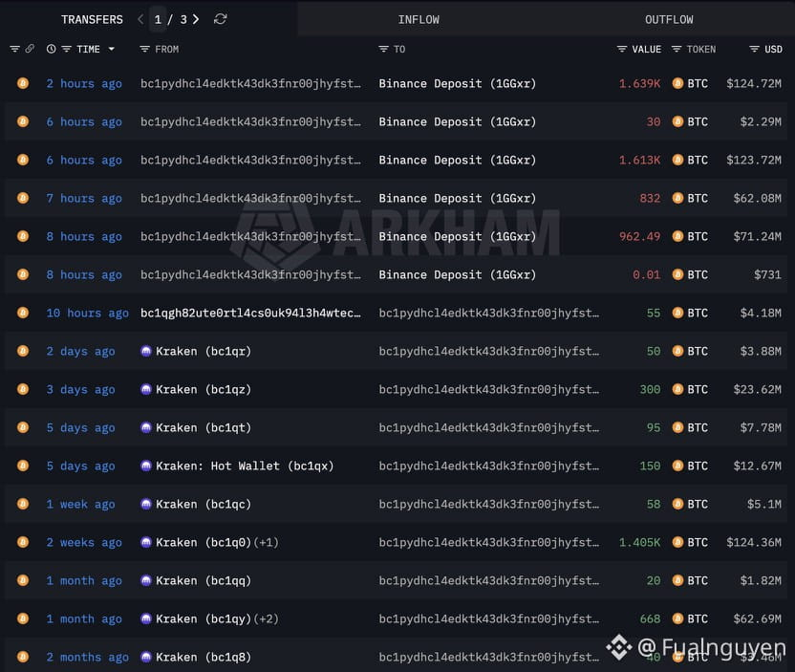Viewport: 795px width, 672px height.
Task: Open Kraken (bc1qy) sender entity
Action: pyautogui.click(x=204, y=618)
